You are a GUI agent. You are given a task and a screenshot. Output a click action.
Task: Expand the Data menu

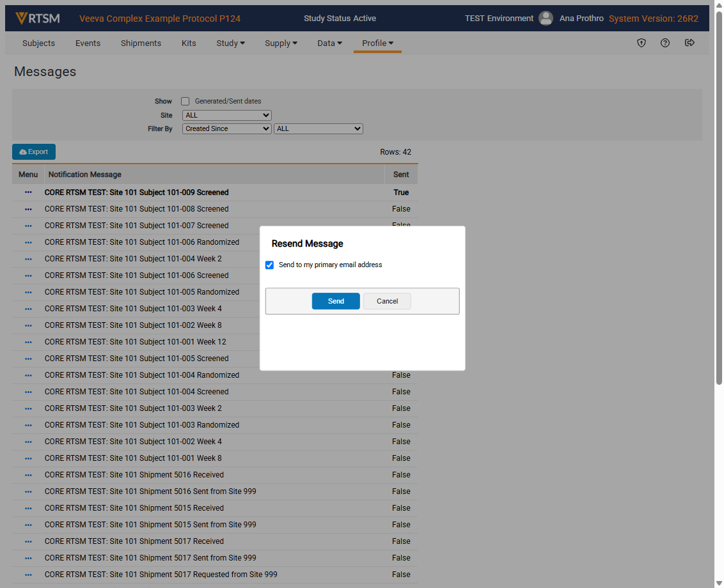pos(329,43)
